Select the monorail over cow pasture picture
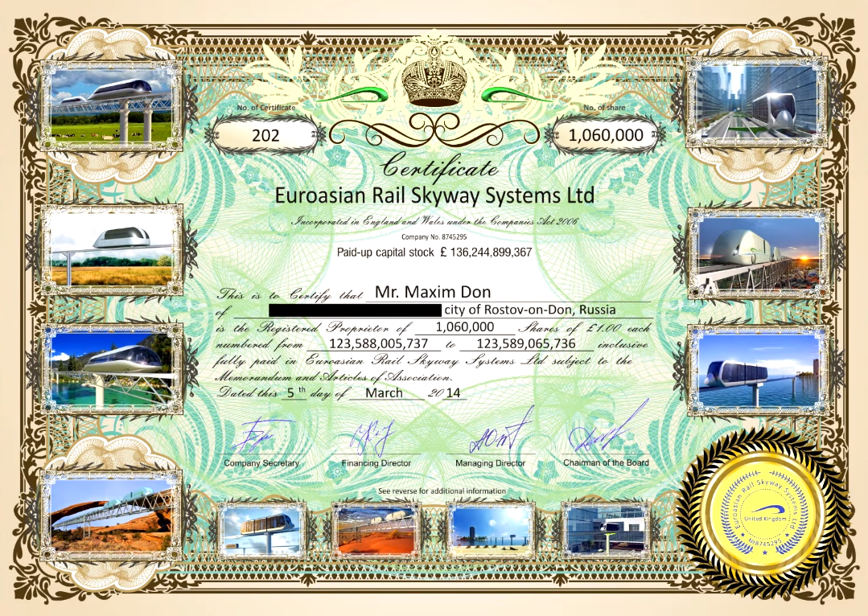 (x=111, y=105)
